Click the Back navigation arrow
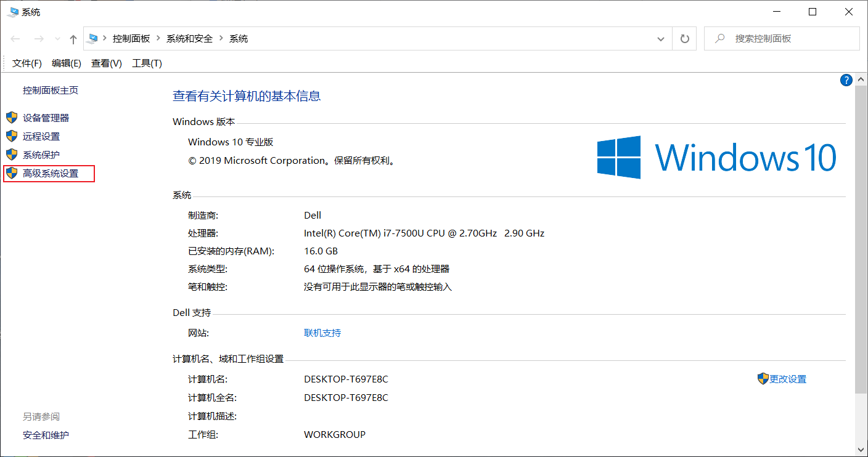Viewport: 868px width, 457px height. click(15, 39)
